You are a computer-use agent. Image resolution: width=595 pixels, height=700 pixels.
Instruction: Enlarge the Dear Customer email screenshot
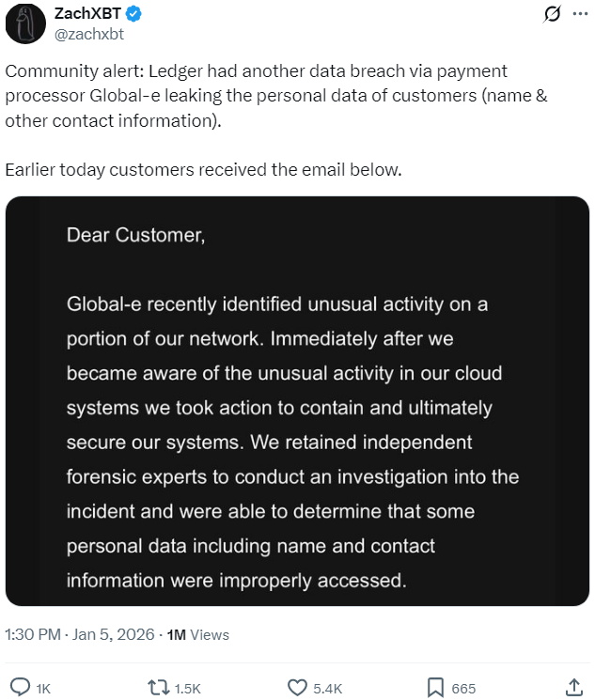tap(297, 400)
